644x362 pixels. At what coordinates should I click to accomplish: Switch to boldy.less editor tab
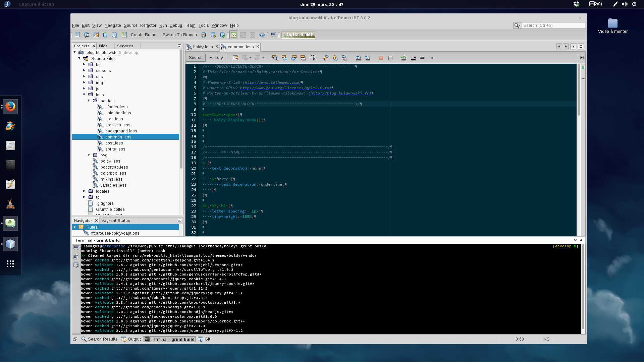203,47
